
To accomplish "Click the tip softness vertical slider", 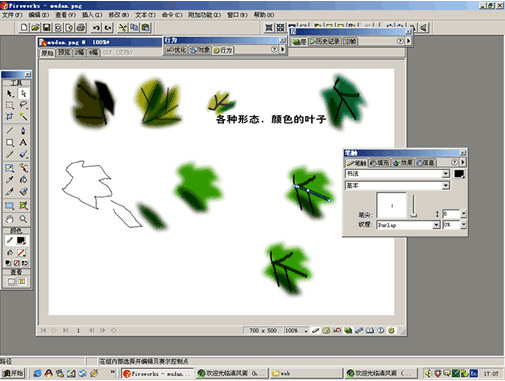I will click(x=413, y=206).
